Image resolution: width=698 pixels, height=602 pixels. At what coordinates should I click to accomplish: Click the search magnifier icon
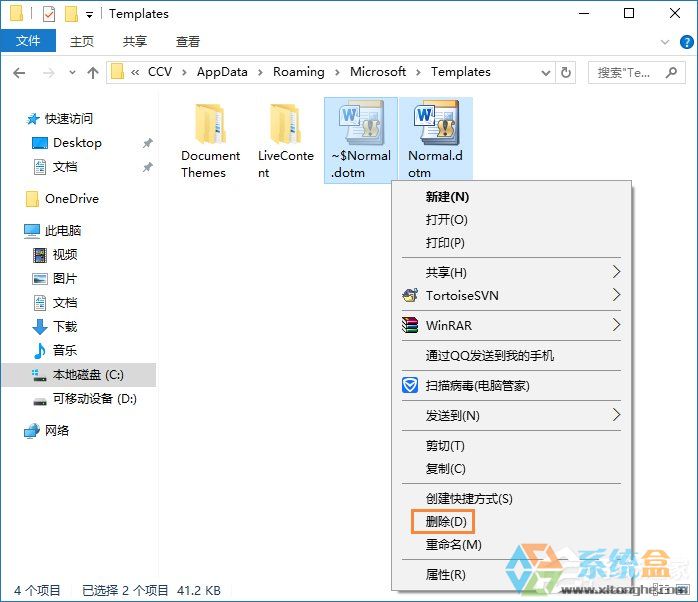point(672,72)
